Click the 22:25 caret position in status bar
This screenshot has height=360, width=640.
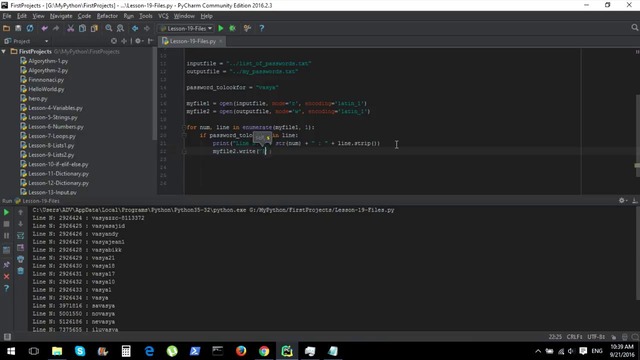(x=555, y=337)
